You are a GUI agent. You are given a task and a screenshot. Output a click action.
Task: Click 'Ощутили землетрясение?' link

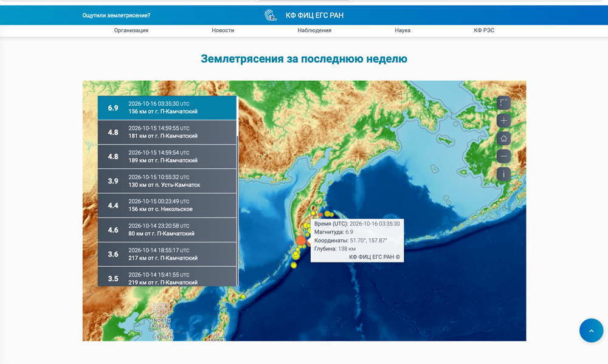116,16
